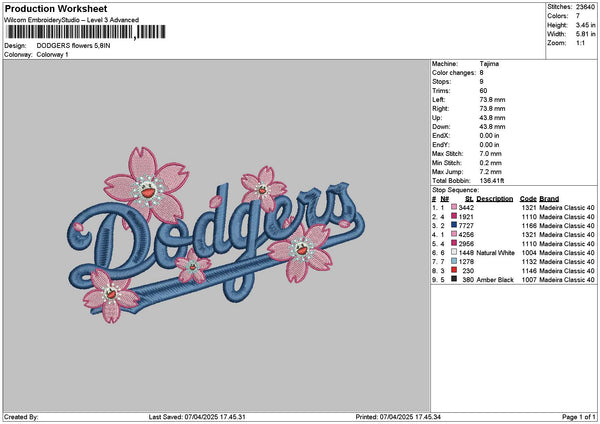The width and height of the screenshot is (600, 424).
Task: Click the Natural White description
Action: (x=496, y=253)
